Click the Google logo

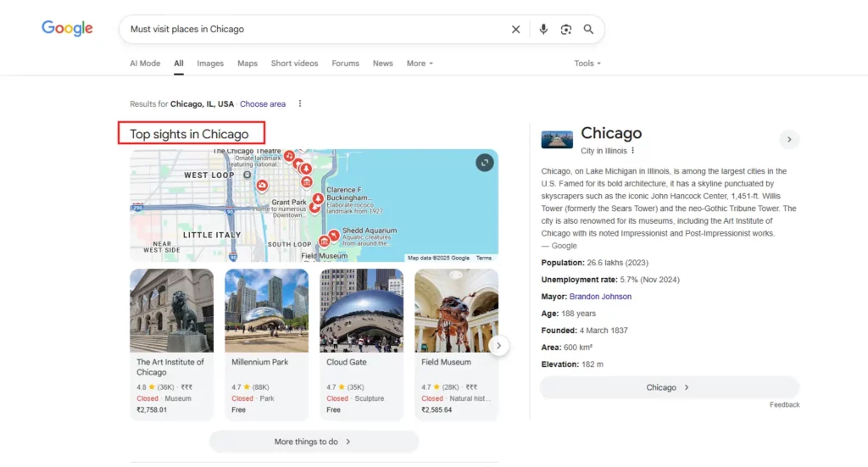[x=67, y=28]
